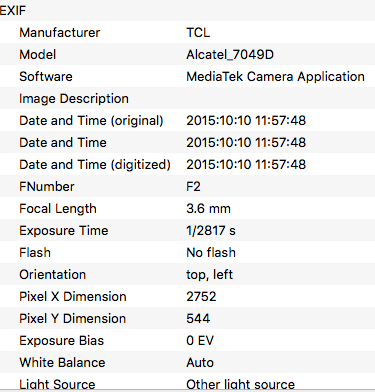
Task: Select the plain Date and Time value
Action: 246,143
